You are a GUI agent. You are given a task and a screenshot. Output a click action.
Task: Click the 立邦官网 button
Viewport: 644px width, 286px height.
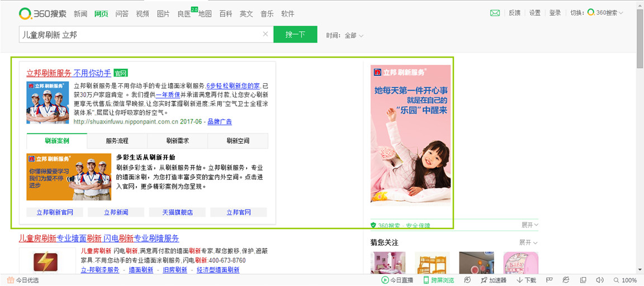click(239, 212)
